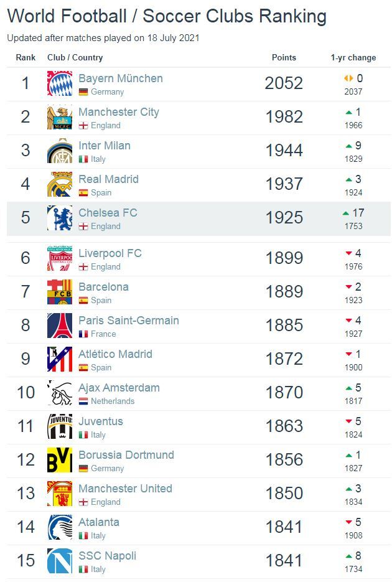Viewport: 392px width, 582px height.
Task: Click the Atalanta club name
Action: pos(99,522)
